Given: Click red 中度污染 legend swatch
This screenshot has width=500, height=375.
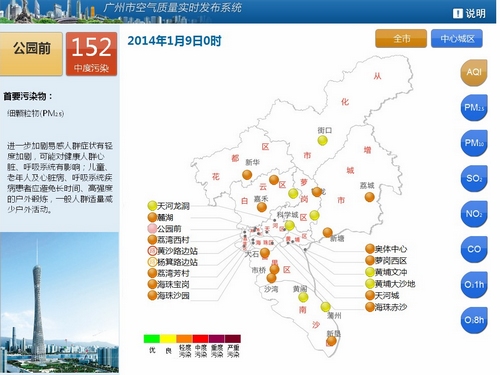Looking at the screenshot, I should pyautogui.click(x=200, y=339).
